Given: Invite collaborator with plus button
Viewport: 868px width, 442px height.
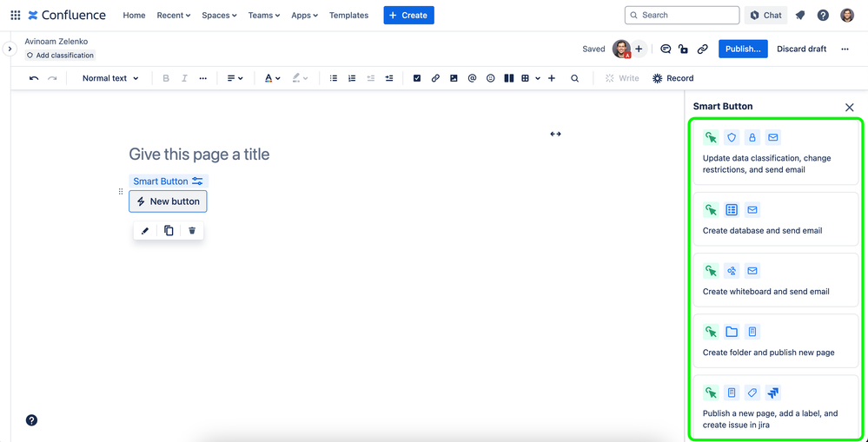Looking at the screenshot, I should [639, 49].
